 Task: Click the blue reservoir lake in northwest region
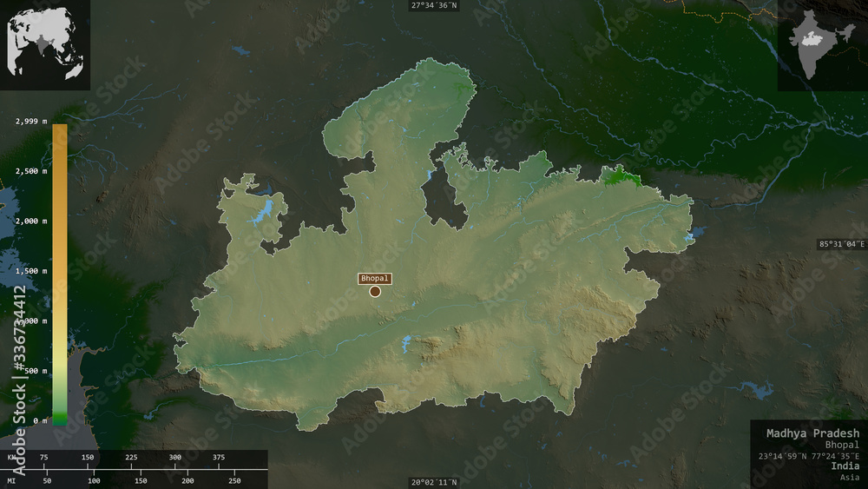click(260, 213)
